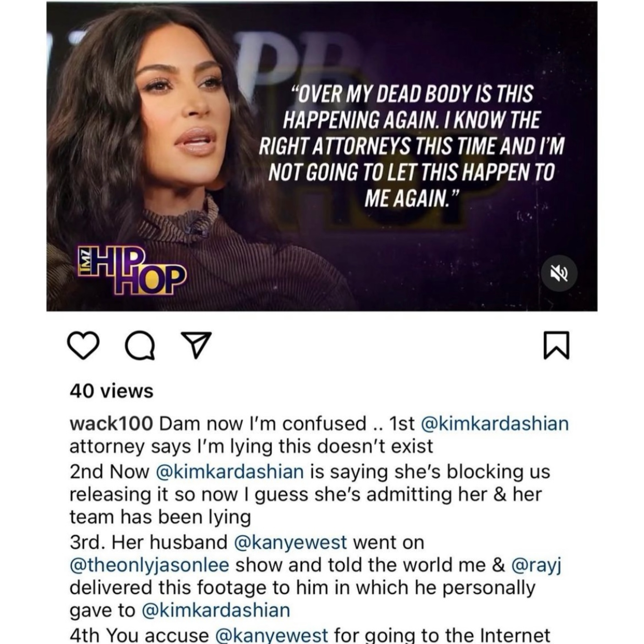Viewport: 644px width, 644px height.
Task: Save the post with the bookmark icon
Action: tap(556, 345)
